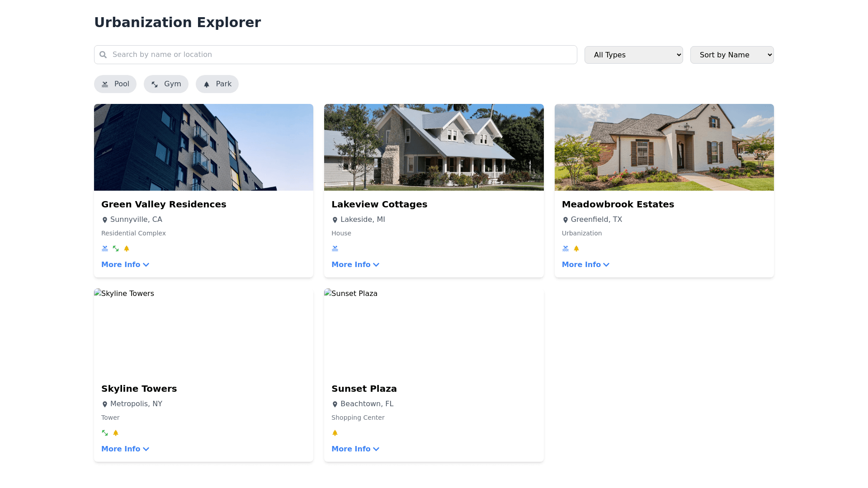Toggle the Gym amenity filter
The width and height of the screenshot is (868, 488).
pos(166,84)
